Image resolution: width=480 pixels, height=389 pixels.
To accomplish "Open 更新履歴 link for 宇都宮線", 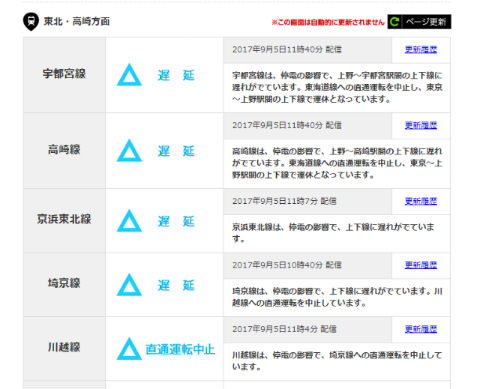I will [x=421, y=50].
